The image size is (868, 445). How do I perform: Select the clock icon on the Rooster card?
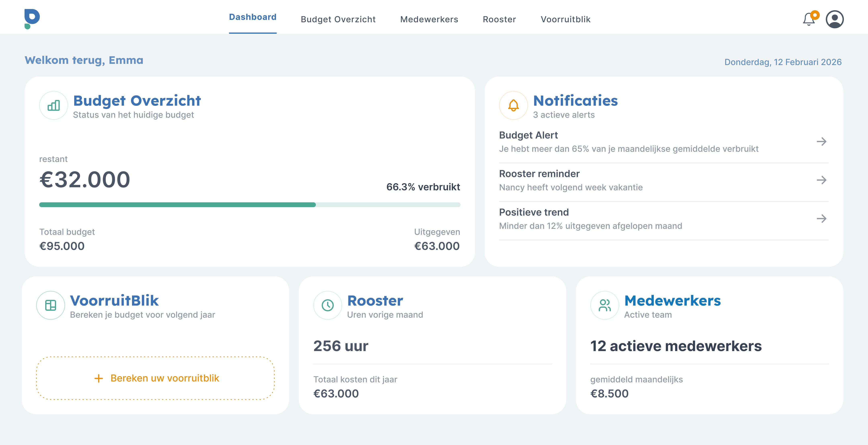(328, 305)
